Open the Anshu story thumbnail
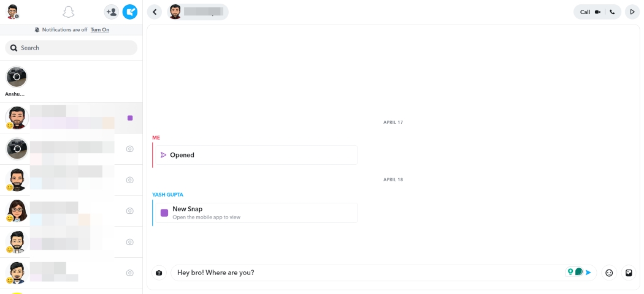 [x=17, y=78]
